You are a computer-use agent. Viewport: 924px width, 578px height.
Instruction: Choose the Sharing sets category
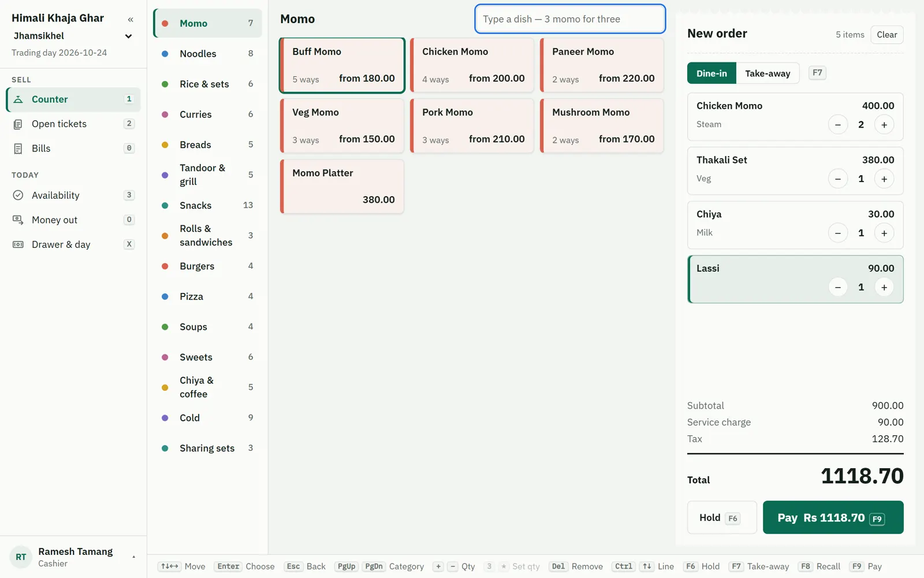207,448
